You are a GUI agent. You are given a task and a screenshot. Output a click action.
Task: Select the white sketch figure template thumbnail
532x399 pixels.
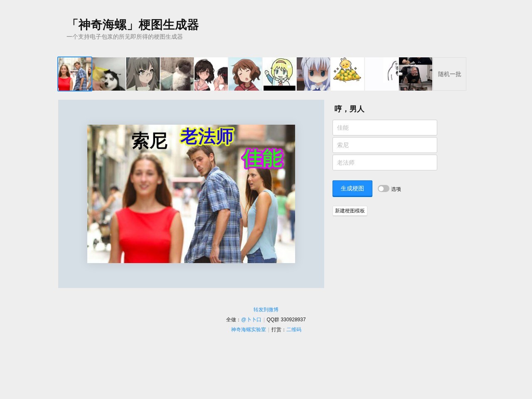pyautogui.click(x=382, y=74)
